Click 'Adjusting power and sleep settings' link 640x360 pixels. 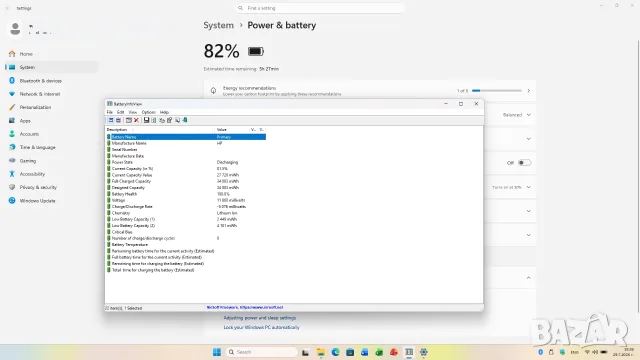pos(260,318)
